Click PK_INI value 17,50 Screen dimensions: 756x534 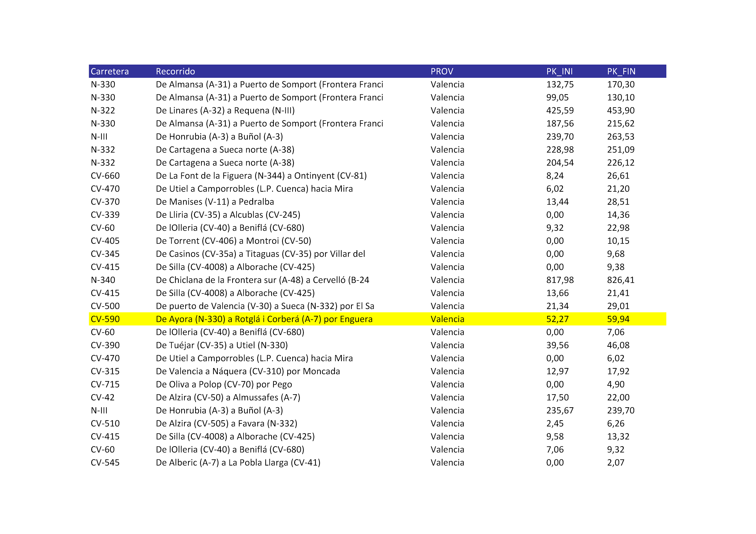point(558,398)
